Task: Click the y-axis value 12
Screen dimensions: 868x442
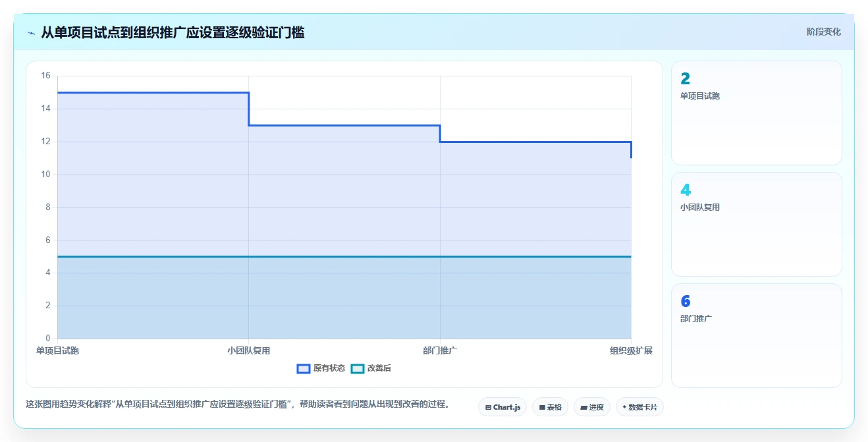Action: [45, 142]
